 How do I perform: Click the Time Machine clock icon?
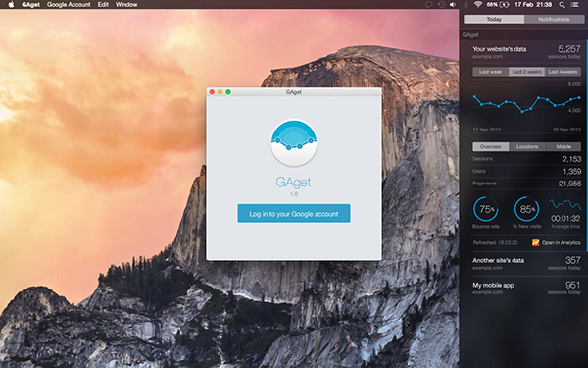(x=441, y=5)
